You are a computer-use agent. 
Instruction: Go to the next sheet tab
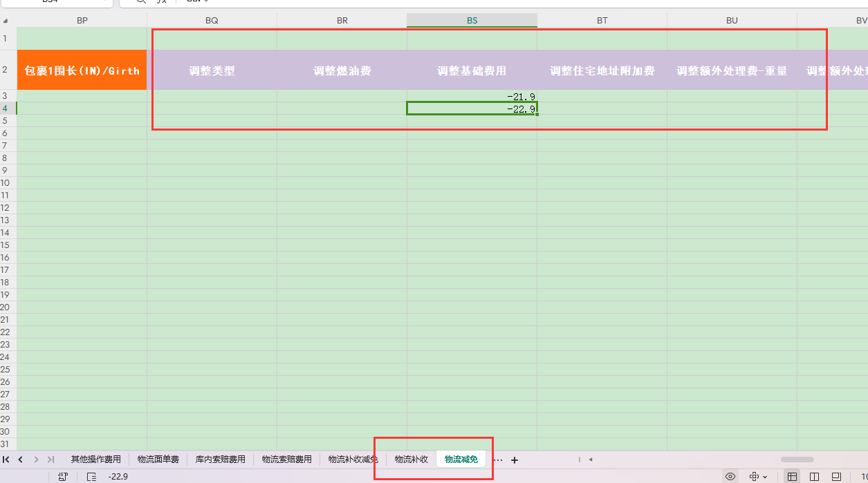tap(36, 460)
